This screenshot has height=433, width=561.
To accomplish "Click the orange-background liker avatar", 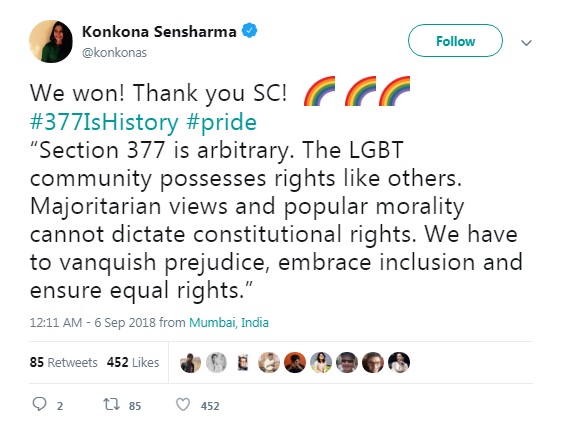I will coord(295,363).
